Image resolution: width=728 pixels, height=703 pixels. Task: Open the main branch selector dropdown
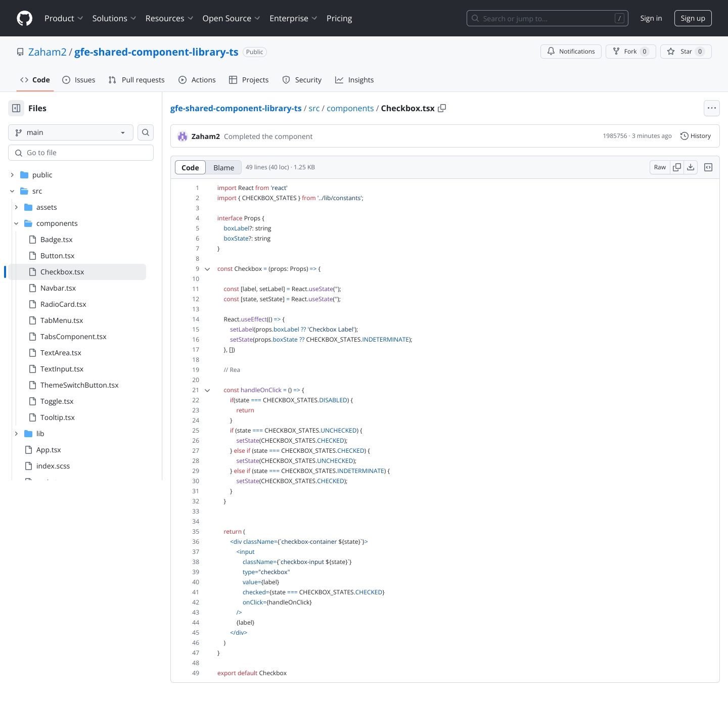point(71,132)
